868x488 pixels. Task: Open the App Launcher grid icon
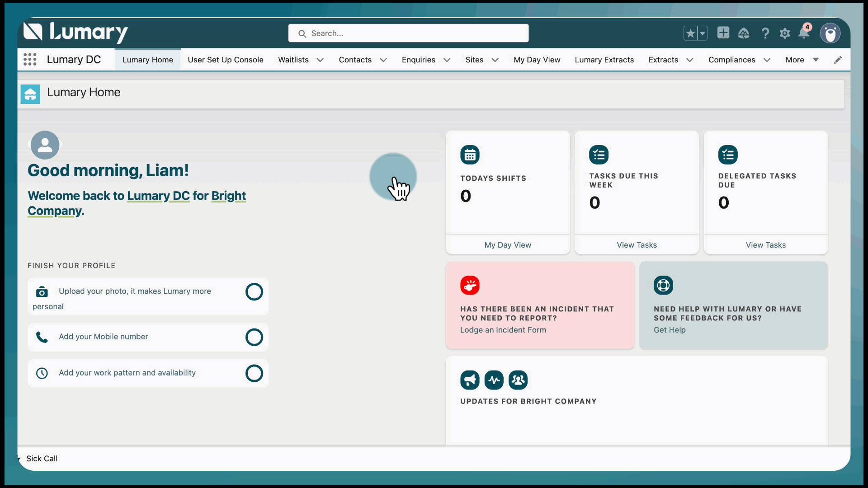tap(30, 60)
